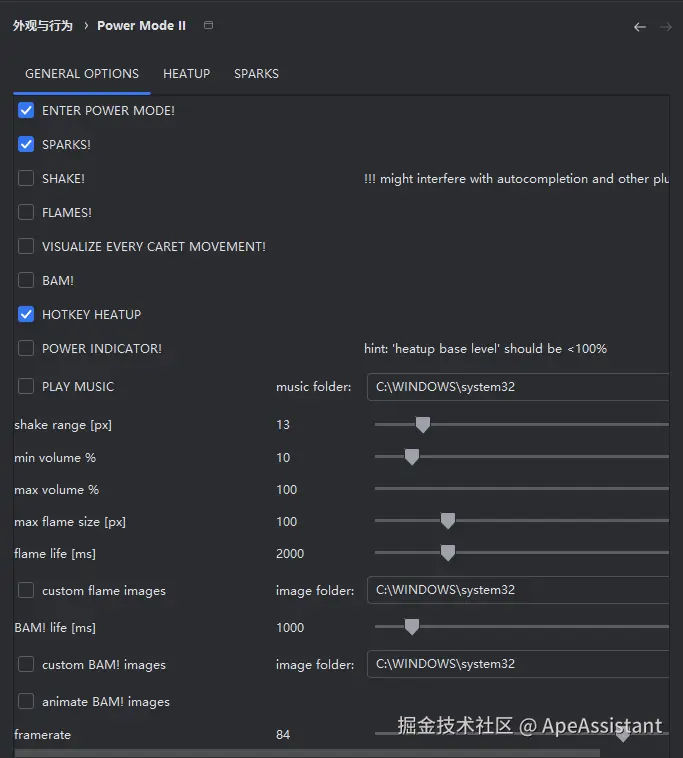Click the small icon beside Power Mode II
Image resolution: width=683 pixels, height=758 pixels.
click(208, 26)
